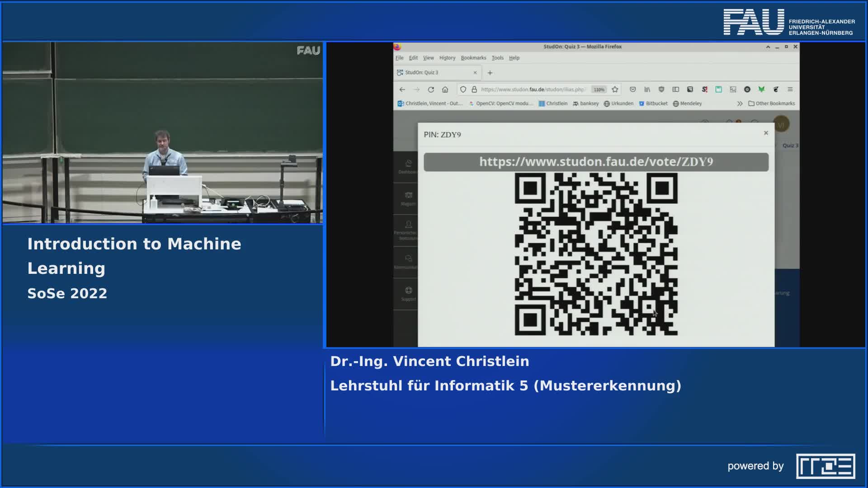Open the Firefox hamburger menu
Screen dimensions: 868x488
(789, 89)
